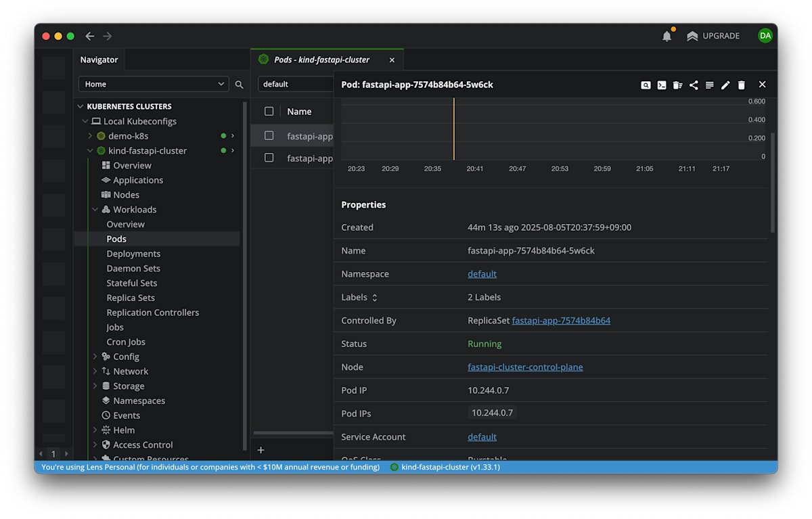
Task: Go to next hotbar page arrow
Action: (x=66, y=454)
